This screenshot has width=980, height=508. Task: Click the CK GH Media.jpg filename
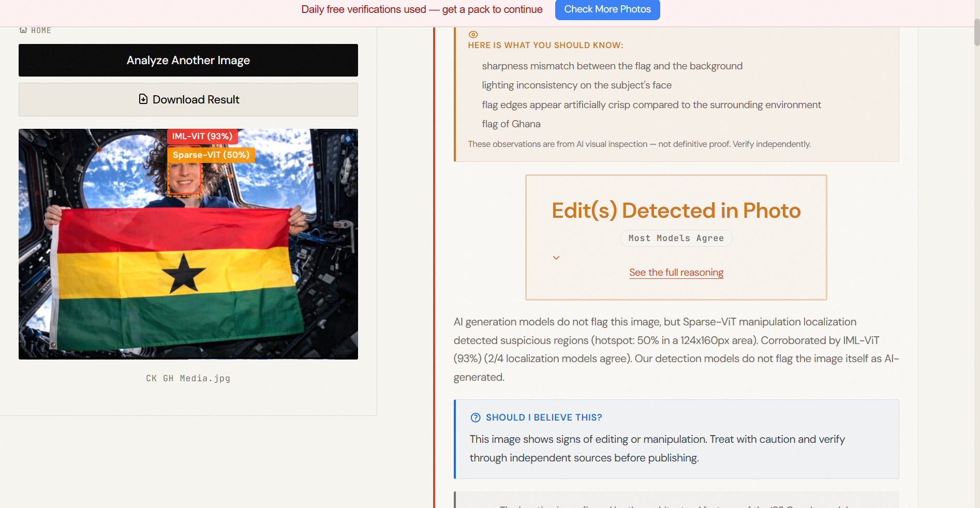188,379
